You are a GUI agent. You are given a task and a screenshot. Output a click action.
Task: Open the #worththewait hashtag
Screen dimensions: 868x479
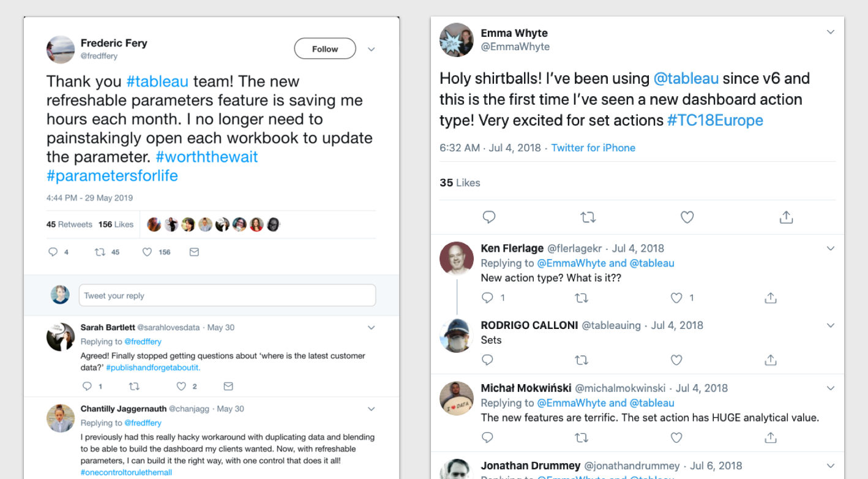point(207,157)
